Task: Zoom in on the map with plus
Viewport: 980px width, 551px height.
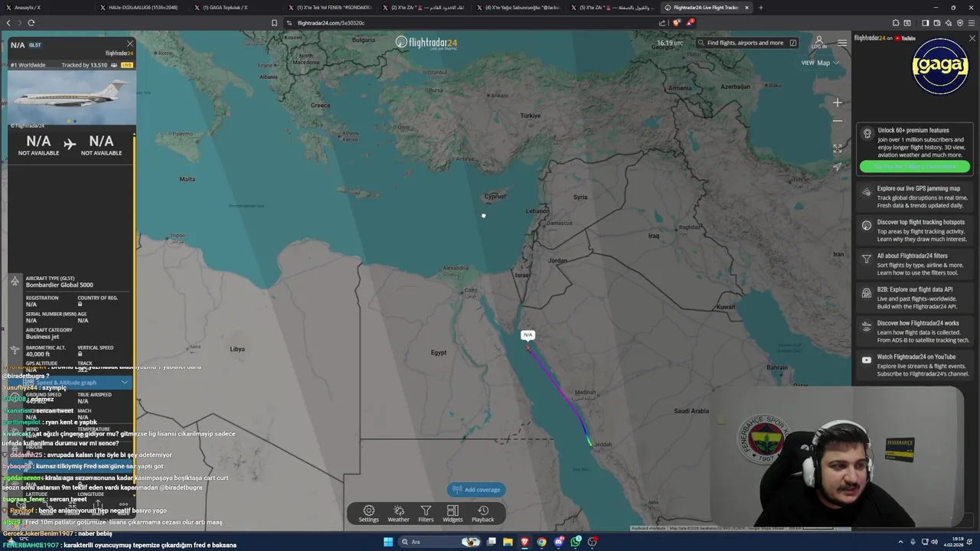Action: tap(837, 103)
